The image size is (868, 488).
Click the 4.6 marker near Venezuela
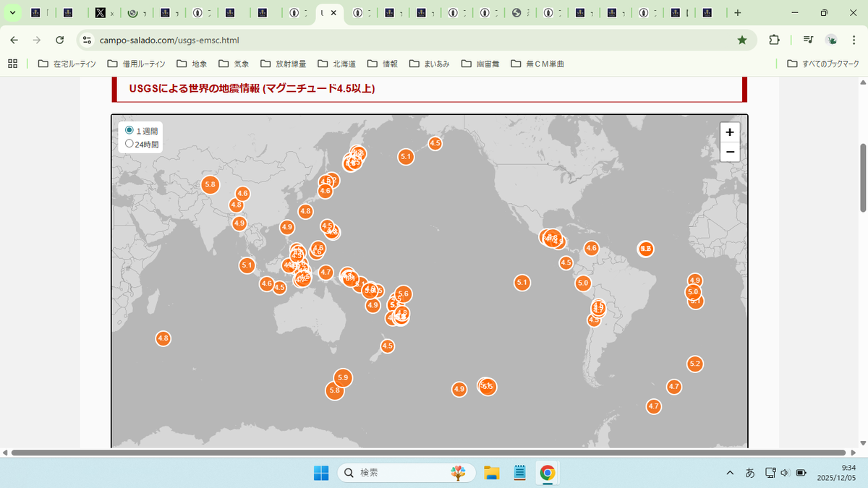point(592,249)
